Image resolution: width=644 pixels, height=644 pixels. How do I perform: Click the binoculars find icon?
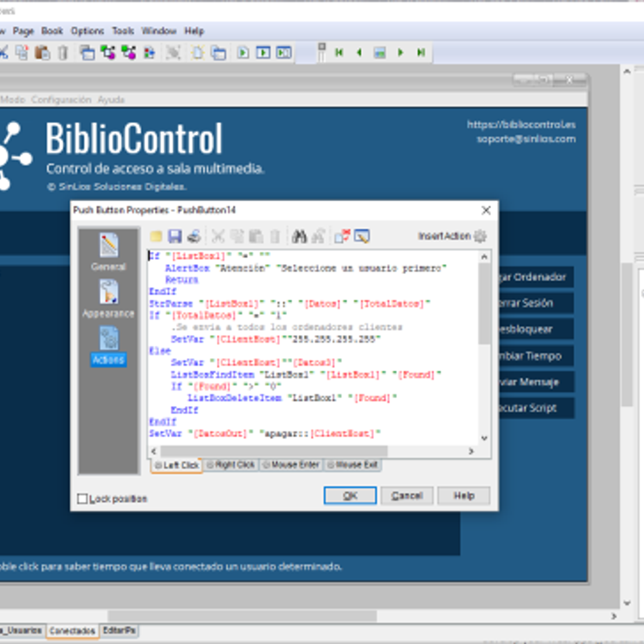pyautogui.click(x=299, y=236)
